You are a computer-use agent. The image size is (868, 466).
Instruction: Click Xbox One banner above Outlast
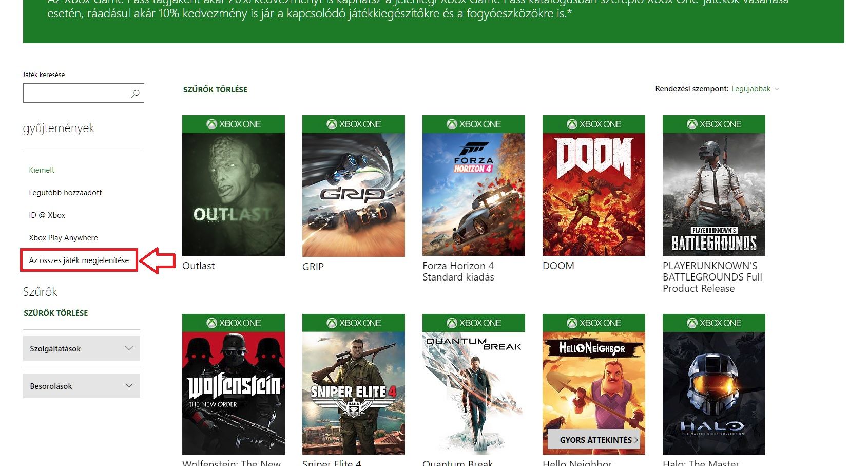click(x=234, y=124)
